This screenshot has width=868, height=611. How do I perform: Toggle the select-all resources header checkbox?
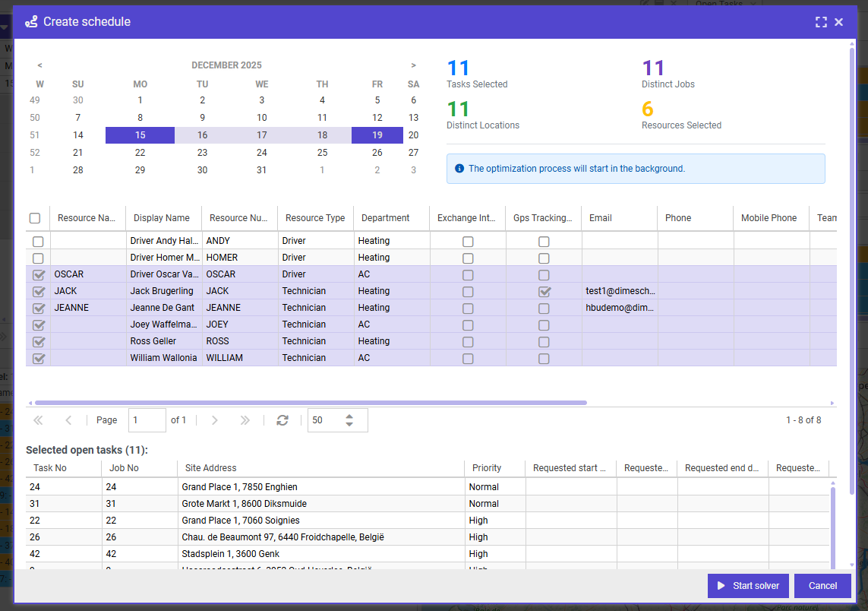[35, 218]
